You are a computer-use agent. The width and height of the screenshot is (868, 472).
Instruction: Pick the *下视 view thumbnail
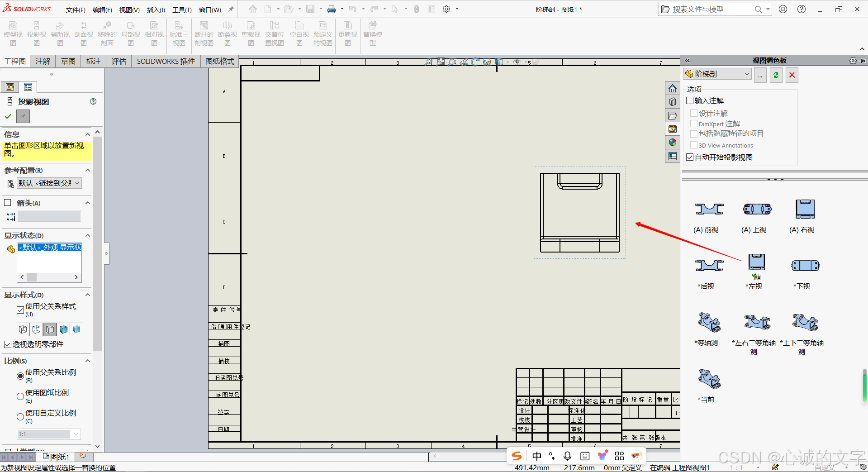[805, 266]
